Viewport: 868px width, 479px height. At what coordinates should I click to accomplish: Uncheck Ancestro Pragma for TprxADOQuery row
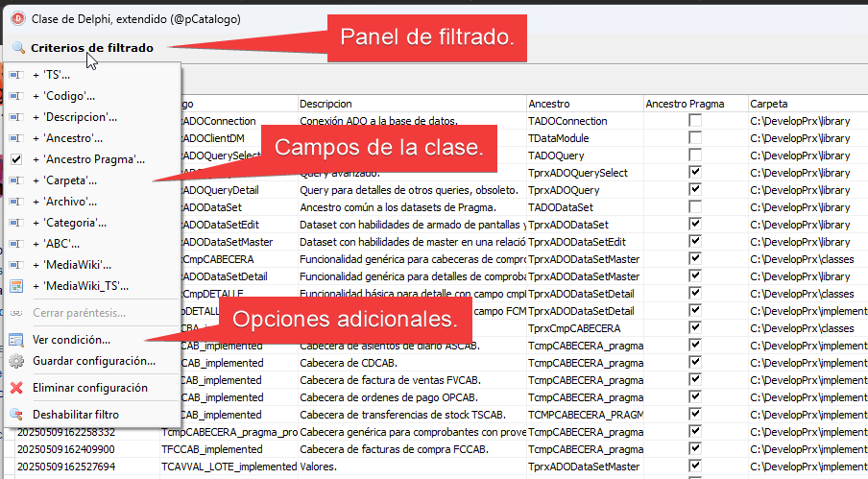[x=695, y=189]
